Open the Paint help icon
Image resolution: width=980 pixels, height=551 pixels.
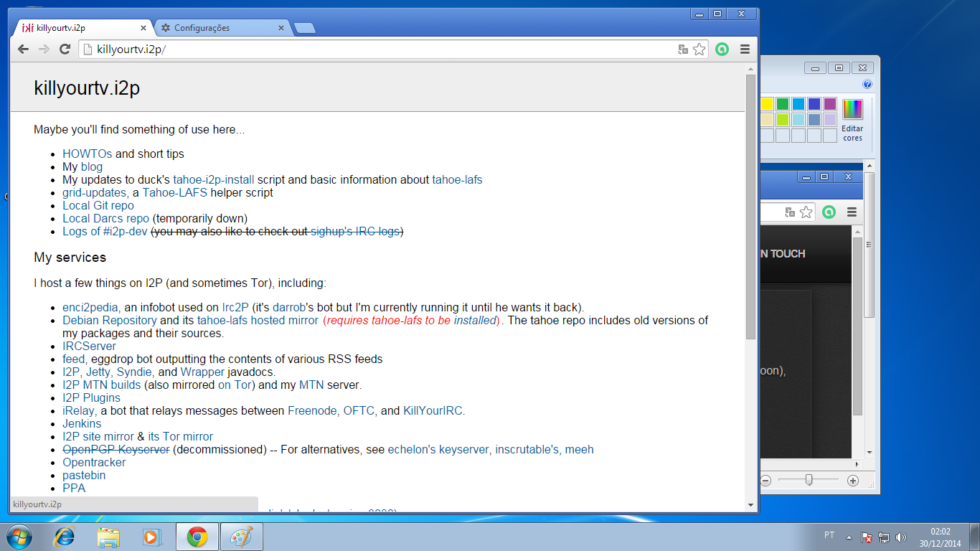(x=867, y=85)
